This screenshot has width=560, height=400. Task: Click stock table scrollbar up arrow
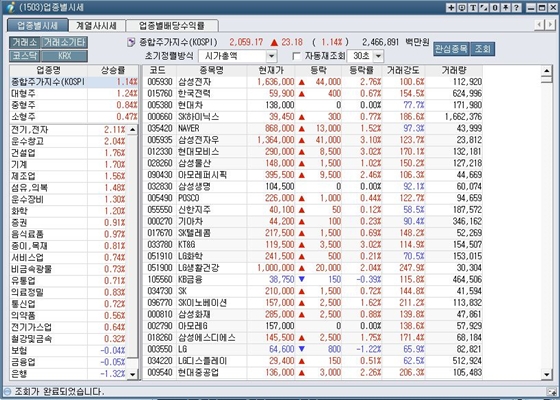tap(547, 70)
